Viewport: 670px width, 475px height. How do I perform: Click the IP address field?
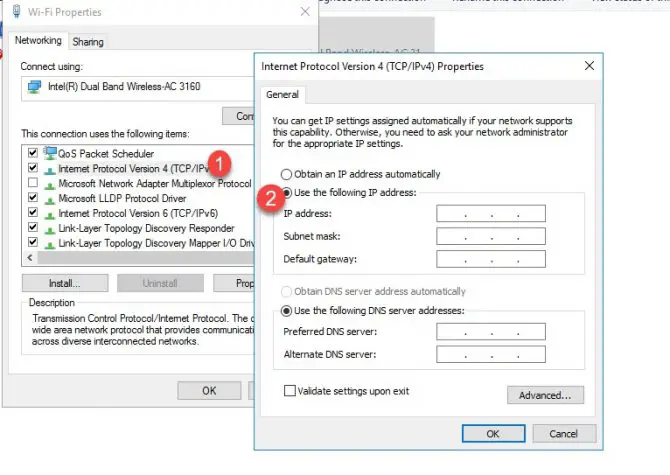click(x=491, y=213)
